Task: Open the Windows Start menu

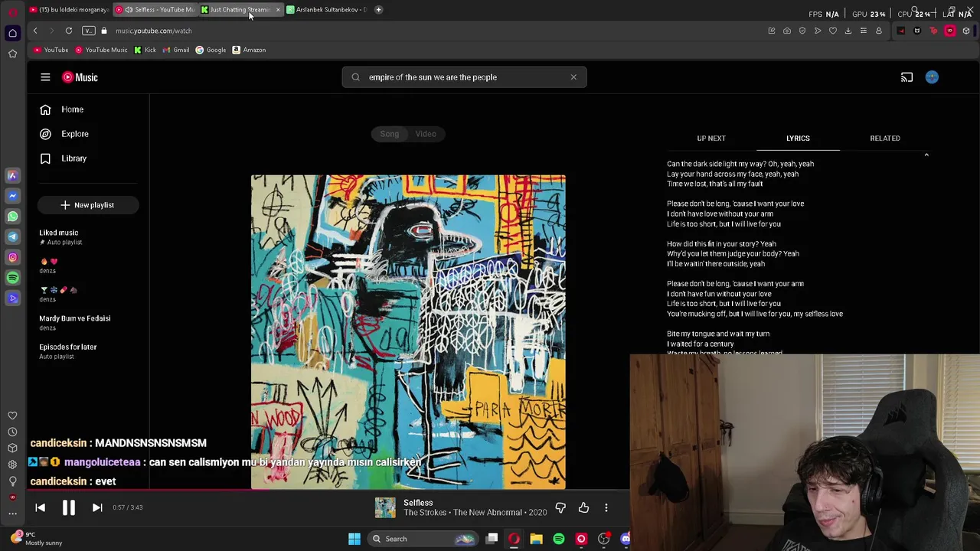Action: [354, 539]
